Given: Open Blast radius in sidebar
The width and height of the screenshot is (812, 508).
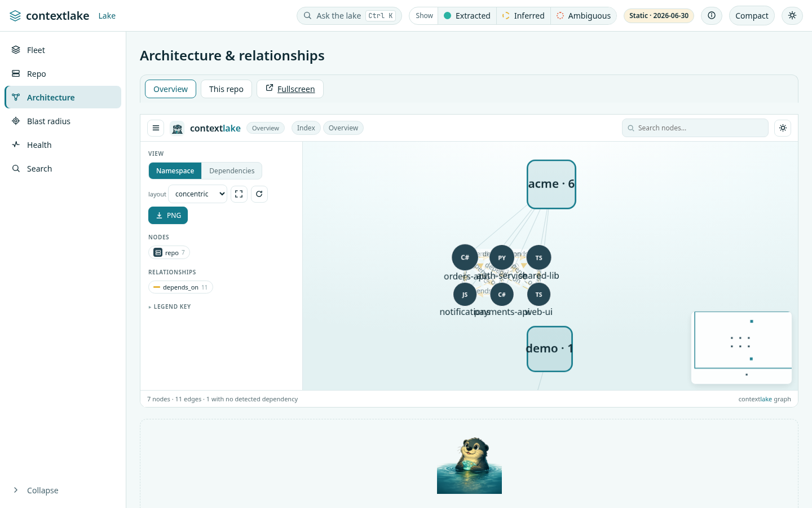Looking at the screenshot, I should click(x=63, y=121).
